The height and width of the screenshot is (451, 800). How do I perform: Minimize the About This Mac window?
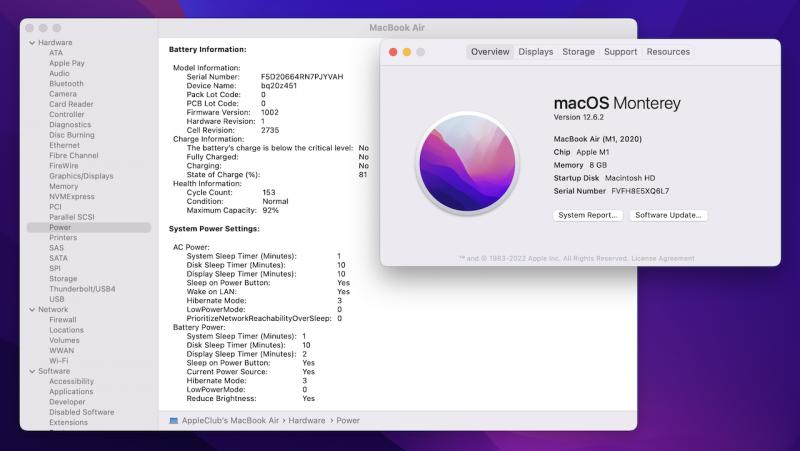coord(407,52)
